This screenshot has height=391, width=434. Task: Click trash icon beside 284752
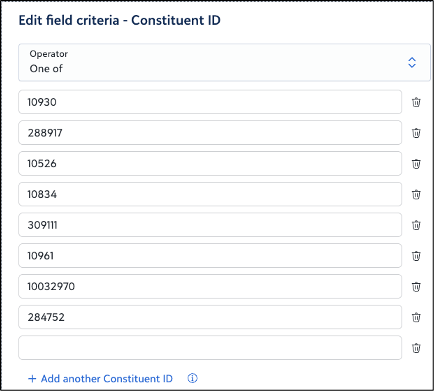(416, 317)
